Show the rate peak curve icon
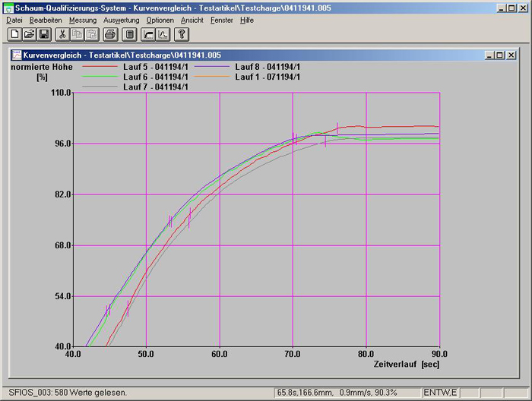Viewport: 532px width, 401px height. pos(163,34)
